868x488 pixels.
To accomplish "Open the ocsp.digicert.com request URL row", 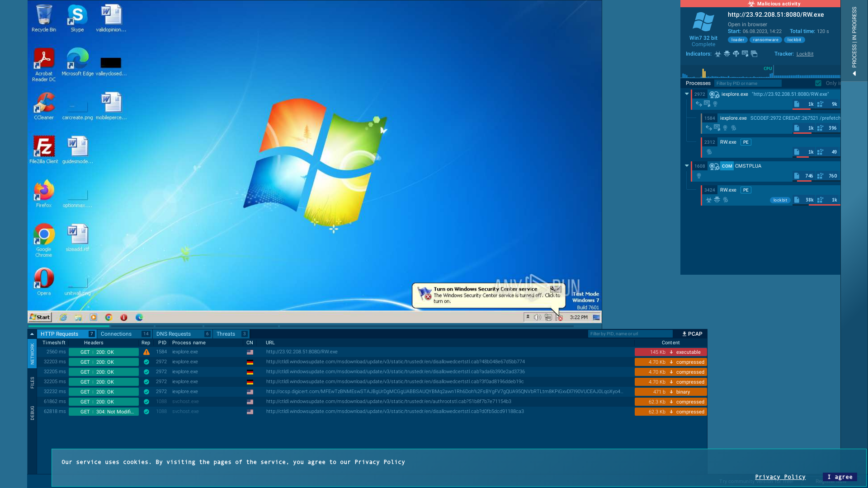I will (x=444, y=392).
